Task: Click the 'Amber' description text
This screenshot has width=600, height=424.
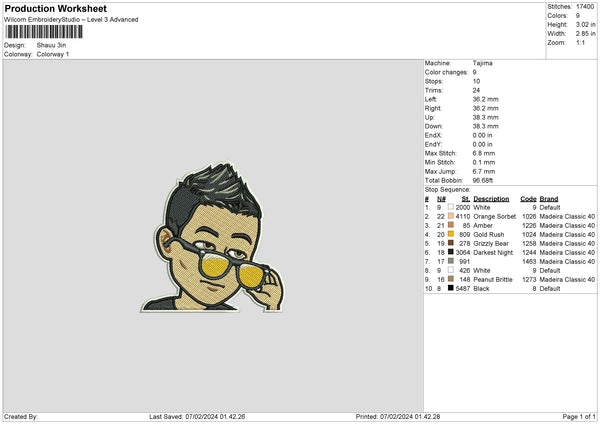Action: pyautogui.click(x=483, y=225)
